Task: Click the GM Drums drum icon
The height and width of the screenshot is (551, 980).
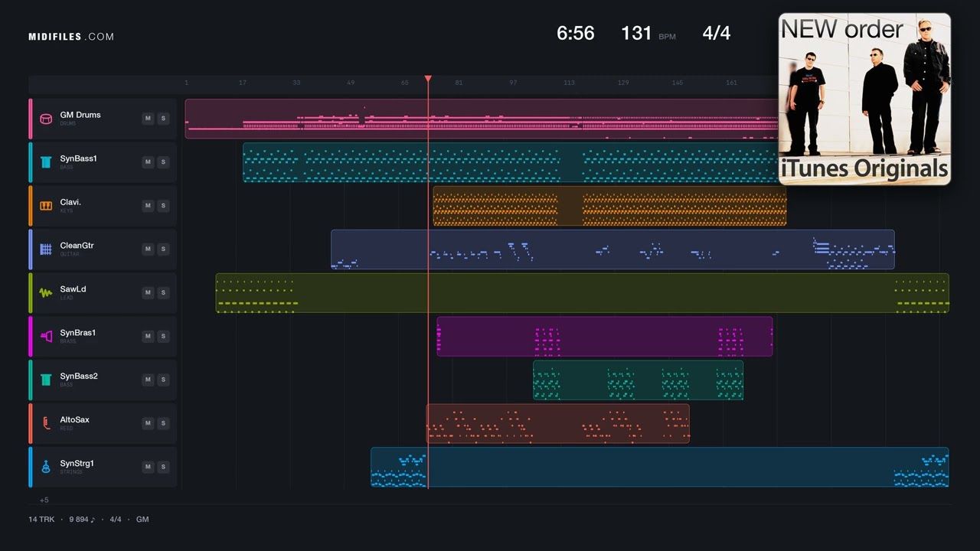Action: click(46, 119)
